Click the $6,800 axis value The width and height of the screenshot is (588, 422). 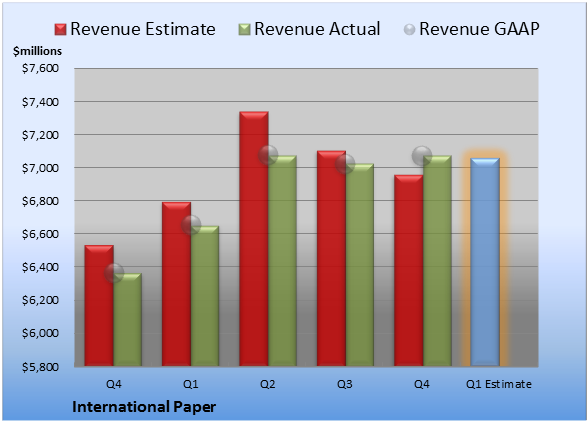click(40, 201)
